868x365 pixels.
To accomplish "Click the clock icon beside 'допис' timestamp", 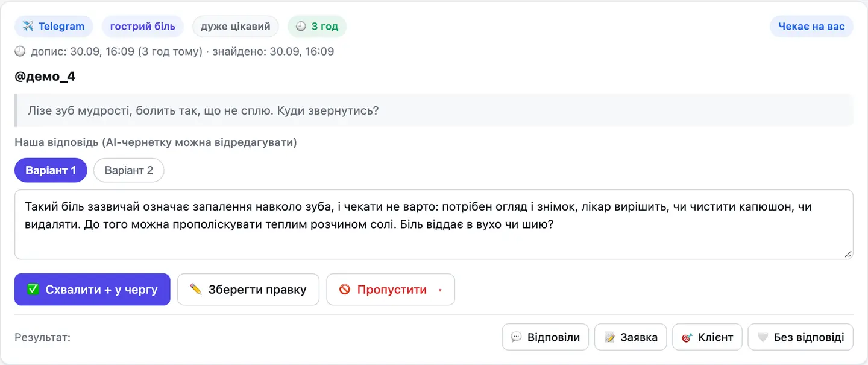I will pos(20,51).
